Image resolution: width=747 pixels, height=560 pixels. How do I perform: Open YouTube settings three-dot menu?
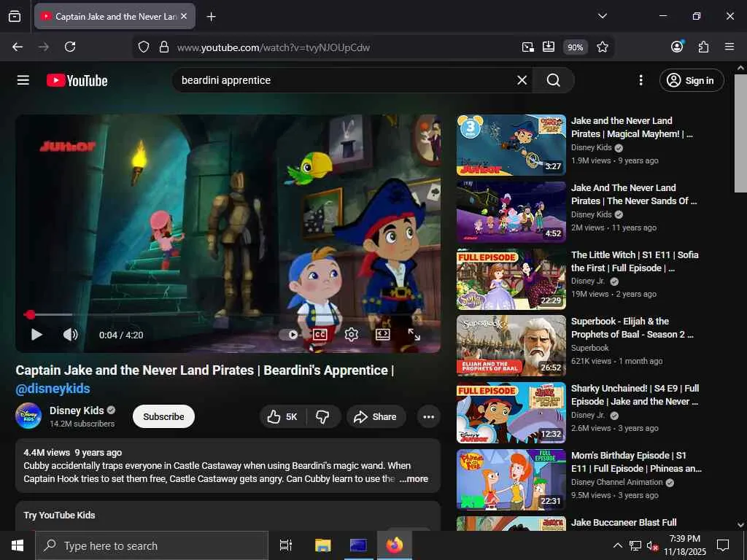point(640,80)
